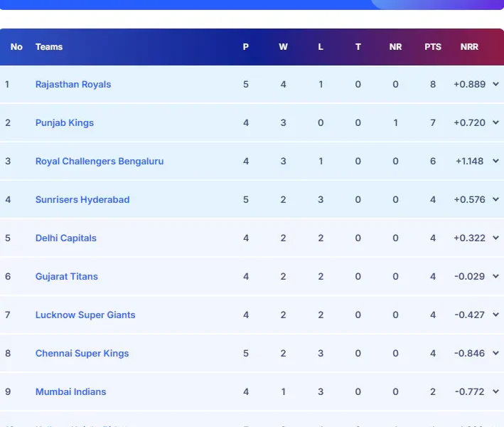This screenshot has width=504, height=427.
Task: Open the Royal Challengers Bengaluru link
Action: pyautogui.click(x=100, y=161)
